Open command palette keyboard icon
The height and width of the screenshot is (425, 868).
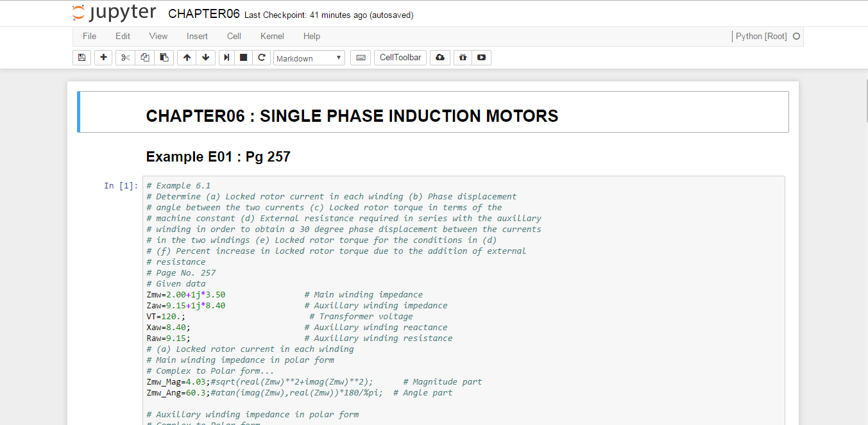tap(361, 58)
